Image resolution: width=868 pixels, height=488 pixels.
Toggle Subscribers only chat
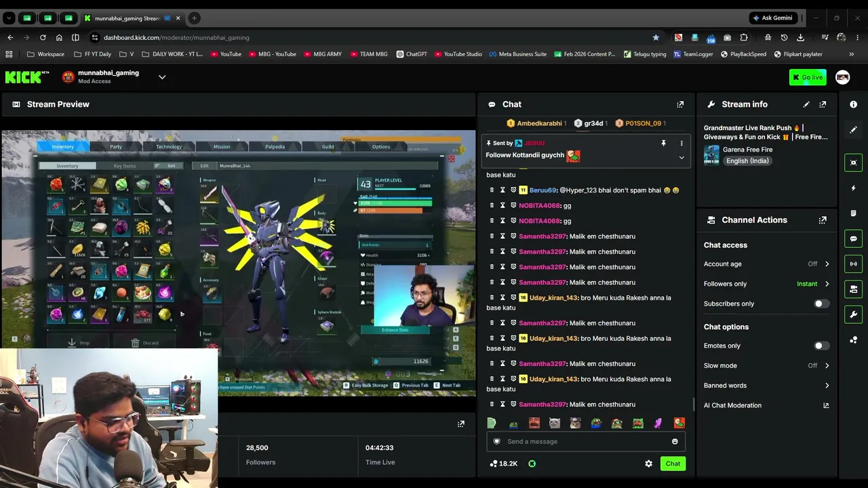click(821, 304)
